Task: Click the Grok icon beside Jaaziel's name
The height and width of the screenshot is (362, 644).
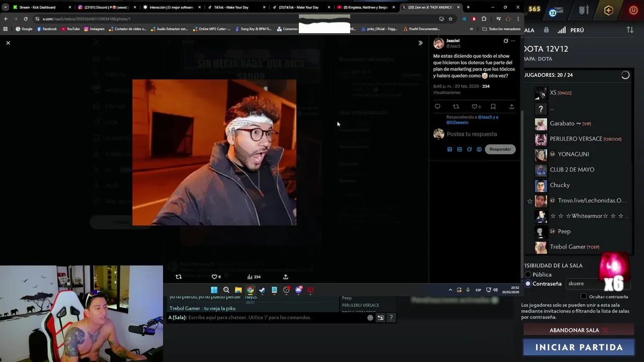Action: point(506,41)
